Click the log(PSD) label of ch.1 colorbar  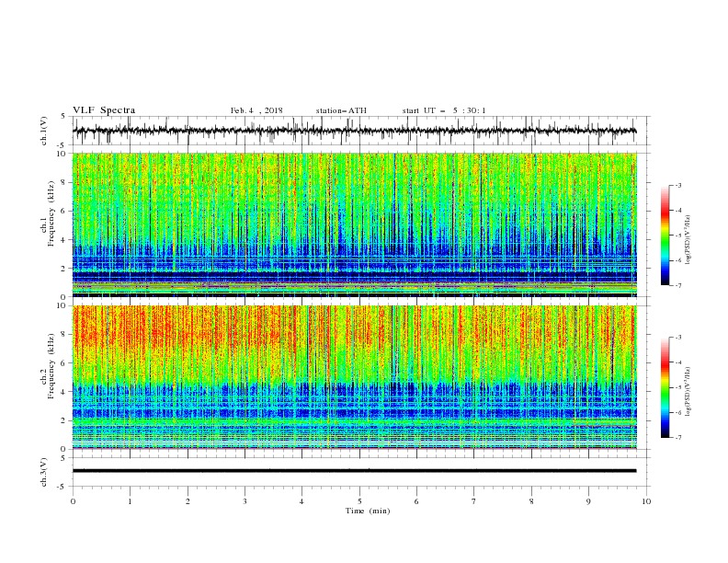(x=688, y=240)
